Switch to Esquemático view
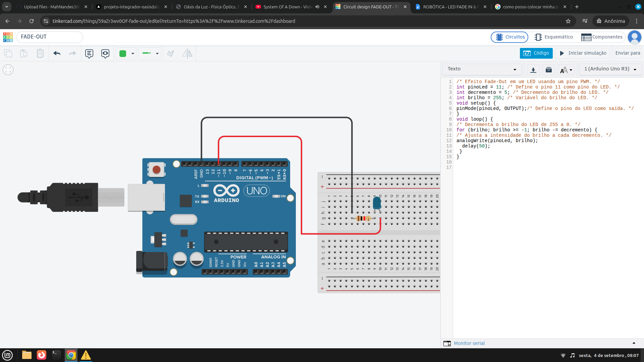644x362 pixels. (x=553, y=37)
